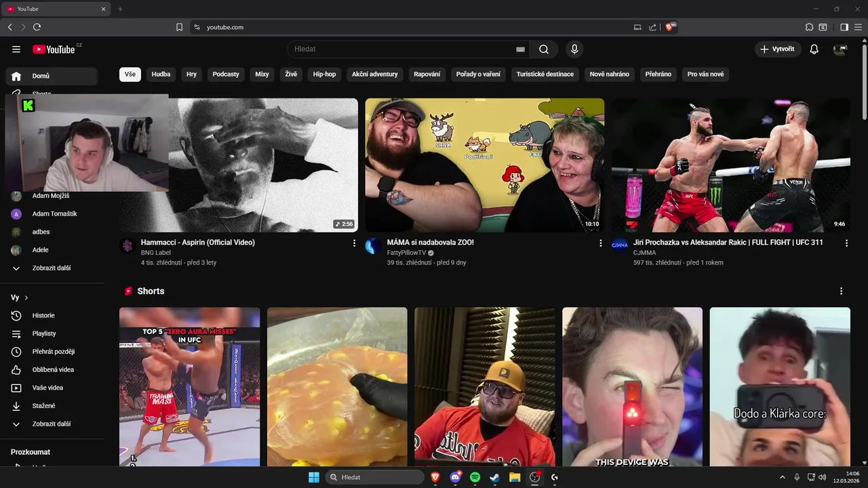
Task: Open Přehrát později in the sidebar
Action: 53,352
